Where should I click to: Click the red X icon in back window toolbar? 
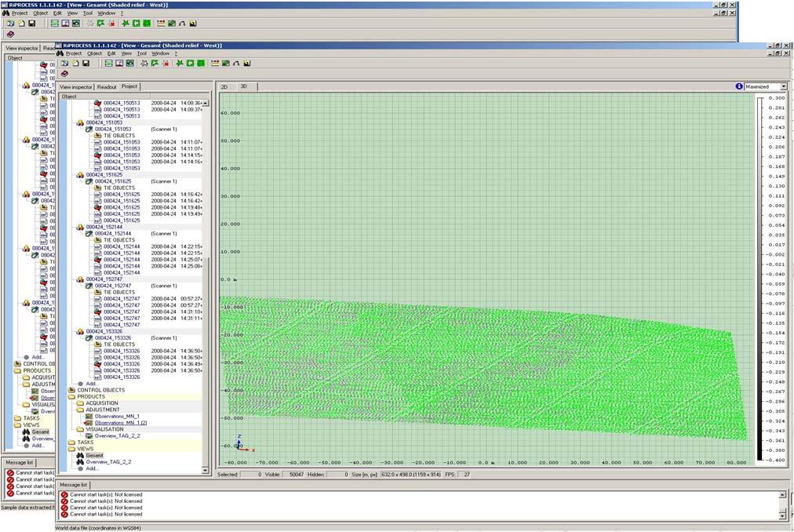pyautogui.click(x=111, y=24)
